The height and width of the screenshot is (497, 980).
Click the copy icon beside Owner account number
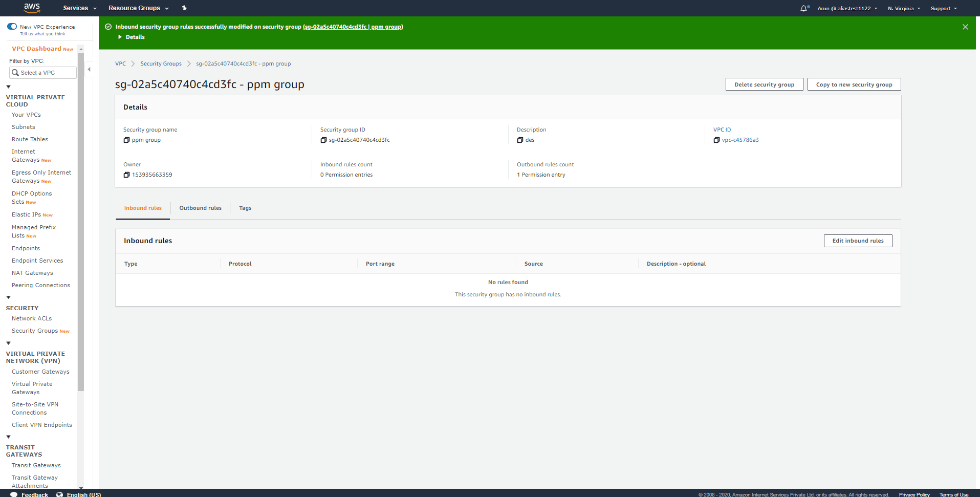126,175
